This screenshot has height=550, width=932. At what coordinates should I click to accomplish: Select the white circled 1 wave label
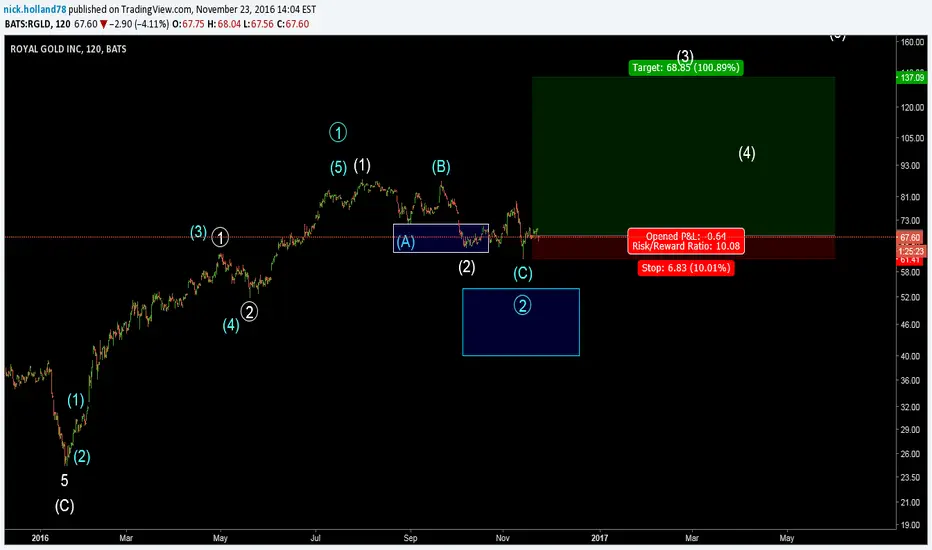point(221,238)
